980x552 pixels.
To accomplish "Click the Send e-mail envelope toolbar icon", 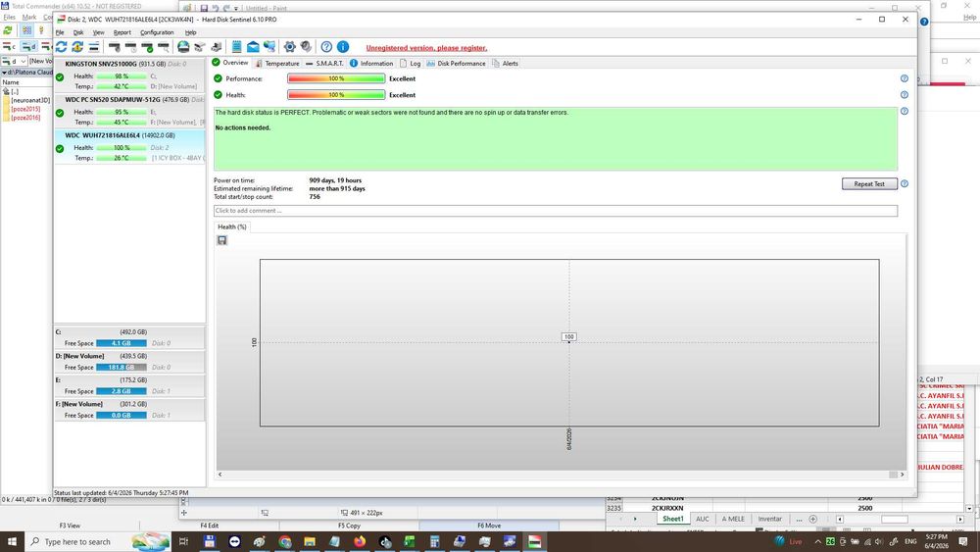I will pos(253,47).
